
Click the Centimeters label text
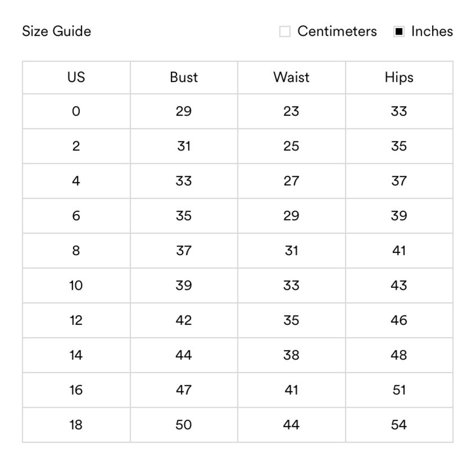click(337, 31)
